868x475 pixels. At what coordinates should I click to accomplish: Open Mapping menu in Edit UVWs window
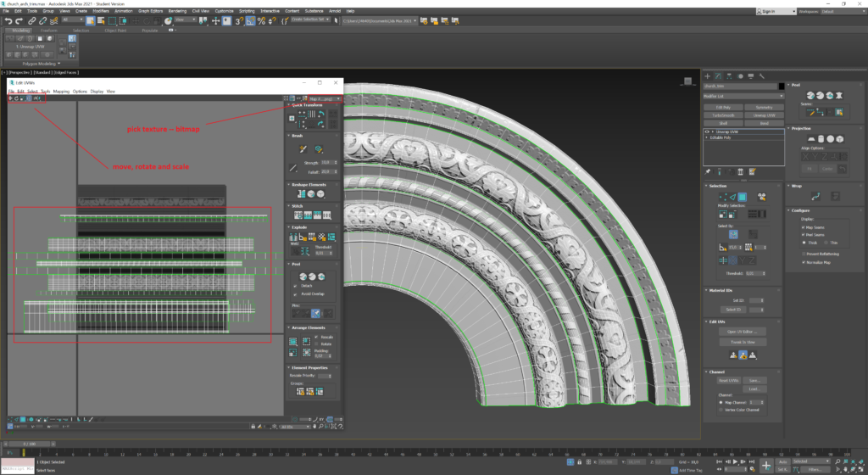click(61, 91)
